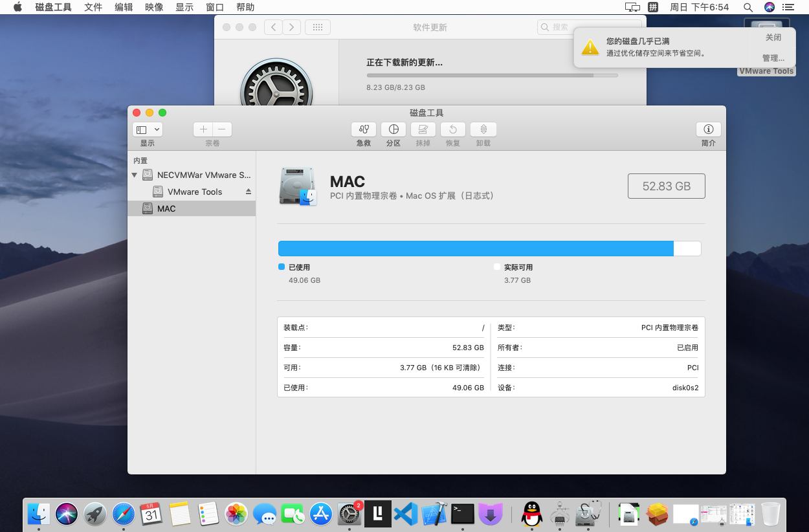Open QQ from the Dock
The width and height of the screenshot is (809, 532).
[x=531, y=514]
